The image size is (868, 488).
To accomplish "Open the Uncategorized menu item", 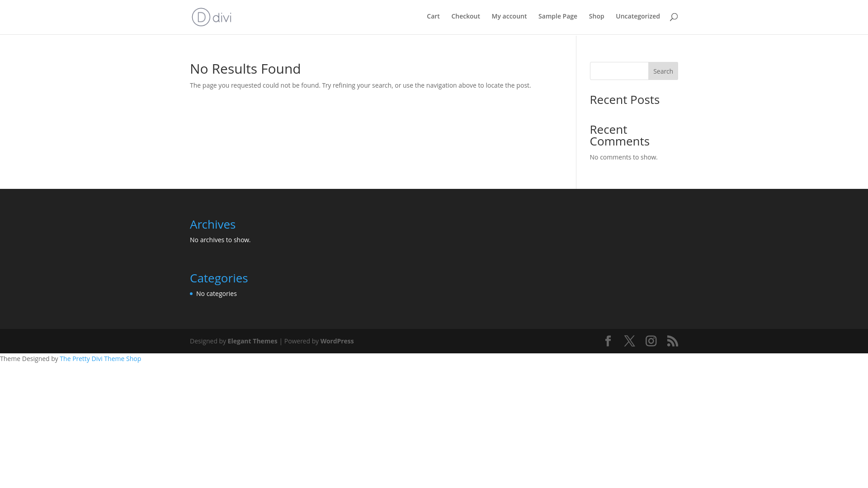I will [638, 16].
